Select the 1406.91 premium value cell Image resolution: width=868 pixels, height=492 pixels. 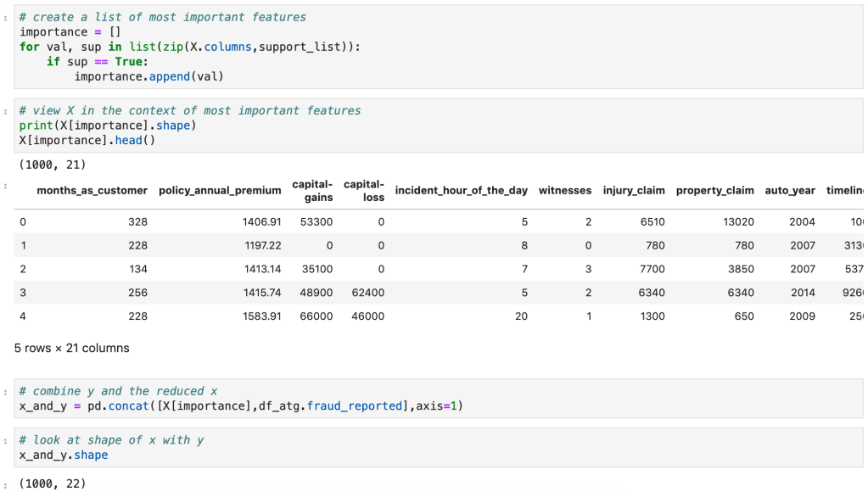(x=261, y=222)
